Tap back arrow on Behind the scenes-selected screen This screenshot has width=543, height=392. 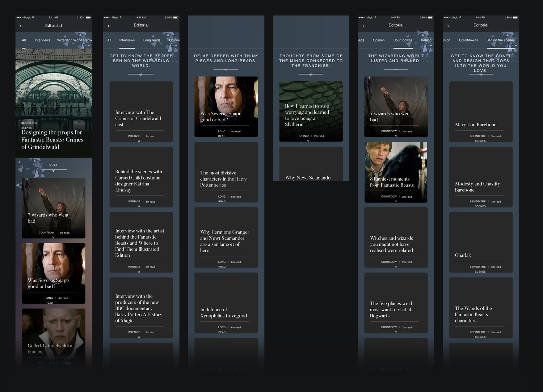point(449,26)
